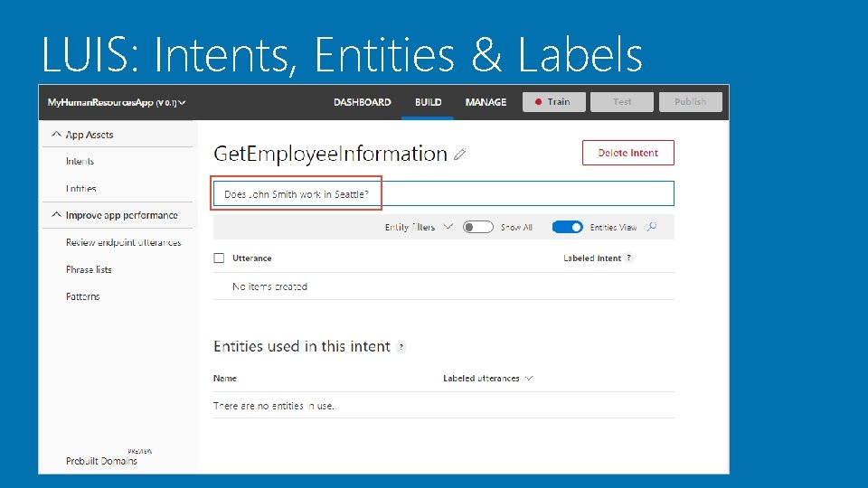Screen dimensions: 868x488
Task: Toggle the Show All switch
Action: tap(477, 227)
